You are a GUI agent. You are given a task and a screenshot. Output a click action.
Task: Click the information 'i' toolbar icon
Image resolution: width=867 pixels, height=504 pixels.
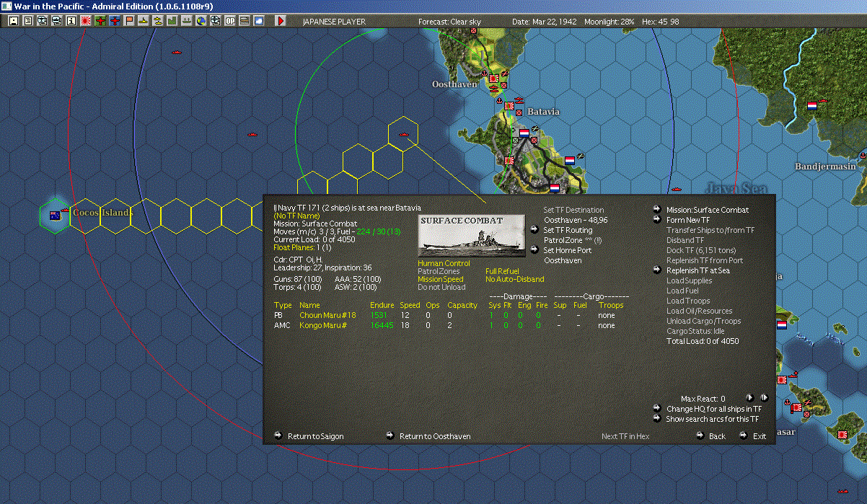(71, 21)
